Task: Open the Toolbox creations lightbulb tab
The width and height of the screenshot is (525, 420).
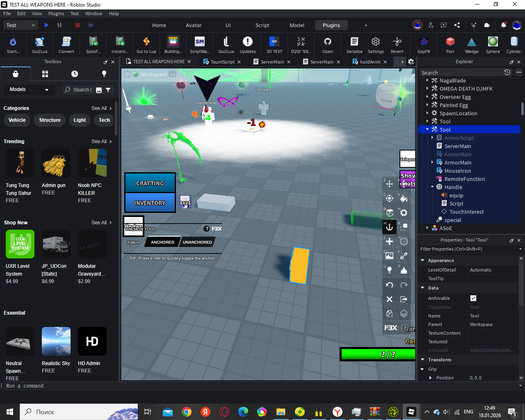Action: coord(104,74)
